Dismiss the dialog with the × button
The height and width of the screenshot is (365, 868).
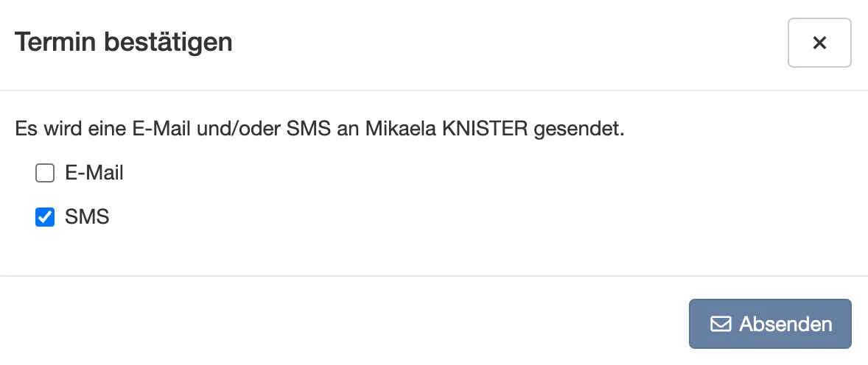pos(819,43)
